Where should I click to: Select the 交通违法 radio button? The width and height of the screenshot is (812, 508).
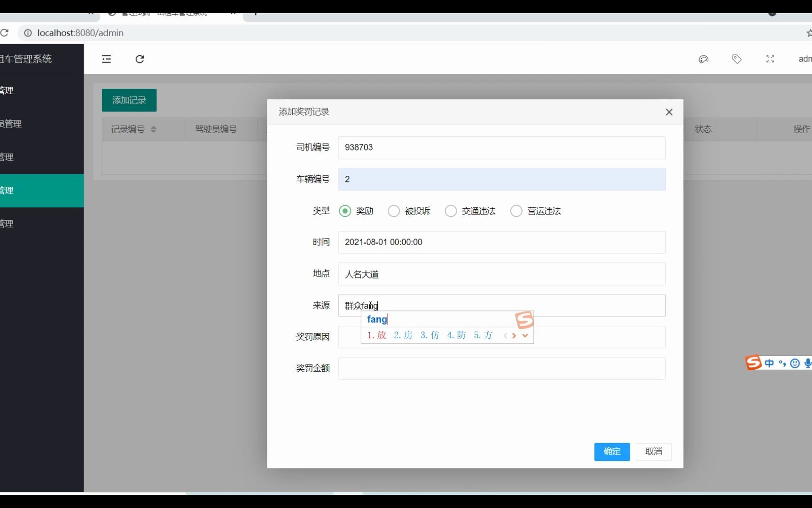(x=451, y=211)
